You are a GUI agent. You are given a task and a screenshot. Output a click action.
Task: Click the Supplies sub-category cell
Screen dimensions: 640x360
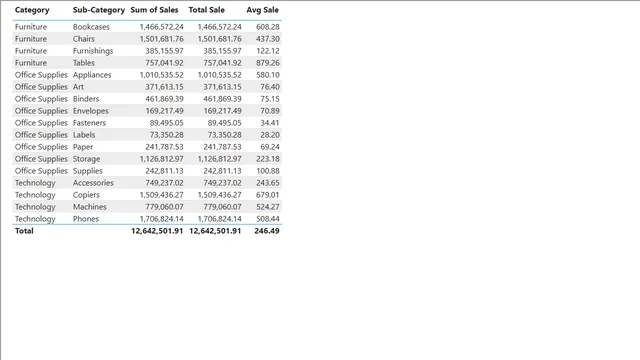tap(87, 171)
